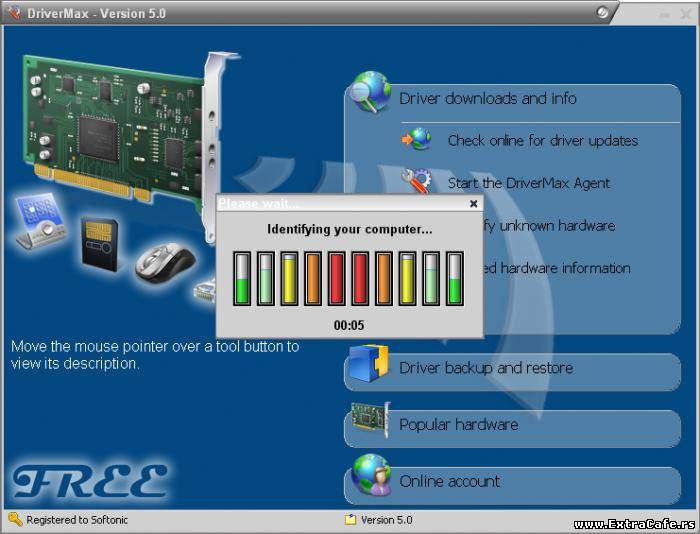
Task: Click the FREE logo
Action: pyautogui.click(x=90, y=481)
